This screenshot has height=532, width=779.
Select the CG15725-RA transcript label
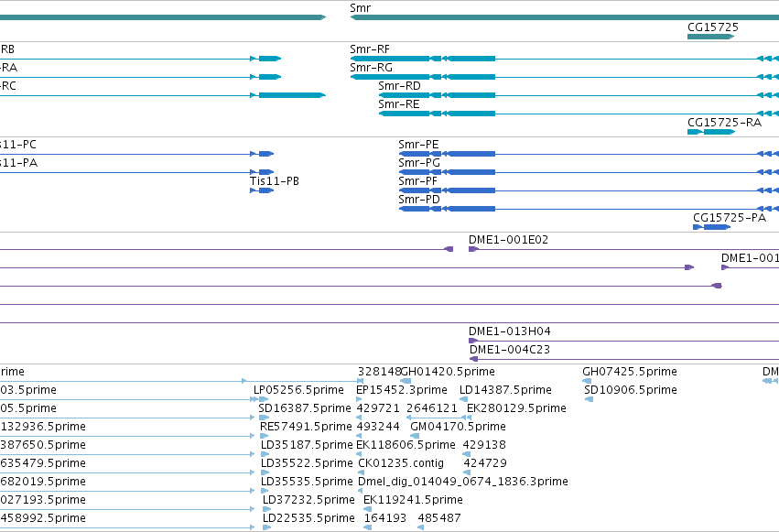[724, 123]
